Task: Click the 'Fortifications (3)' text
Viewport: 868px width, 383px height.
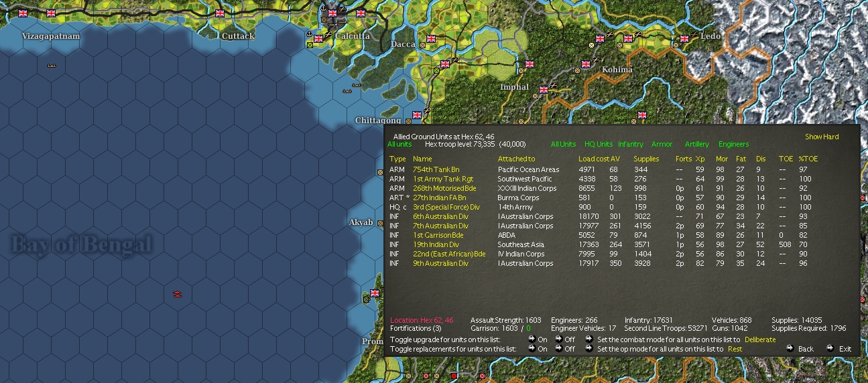Action: click(x=416, y=328)
